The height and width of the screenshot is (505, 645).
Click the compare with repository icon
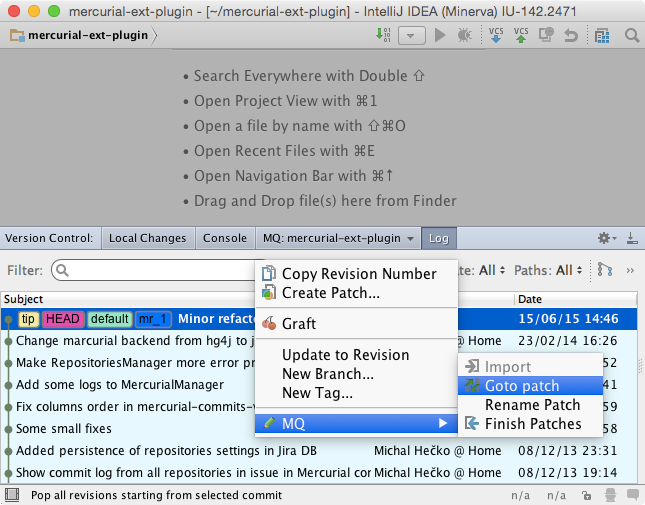pyautogui.click(x=546, y=35)
